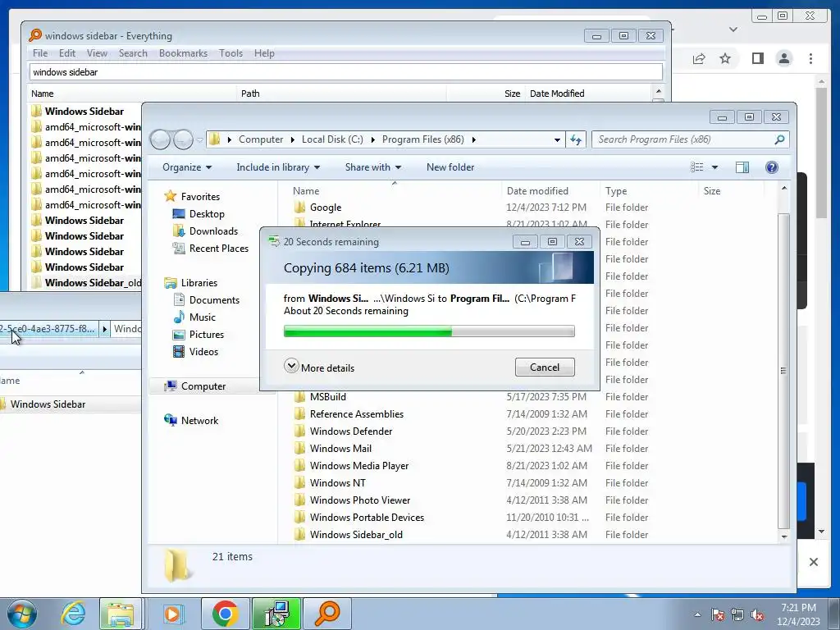Open recent pages dropdown next to forward
This screenshot has width=840, height=630.
(x=199, y=139)
